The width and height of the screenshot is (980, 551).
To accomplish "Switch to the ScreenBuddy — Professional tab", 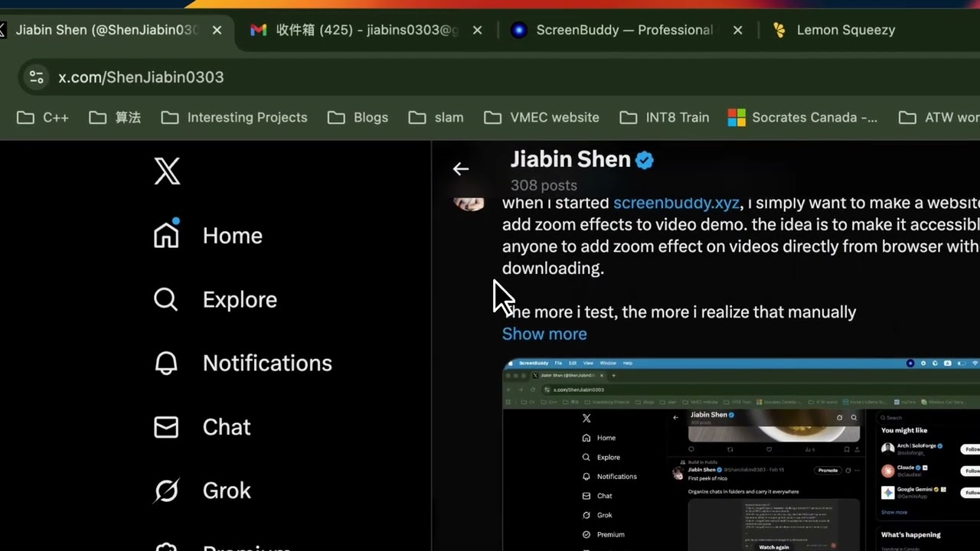I will click(x=625, y=30).
